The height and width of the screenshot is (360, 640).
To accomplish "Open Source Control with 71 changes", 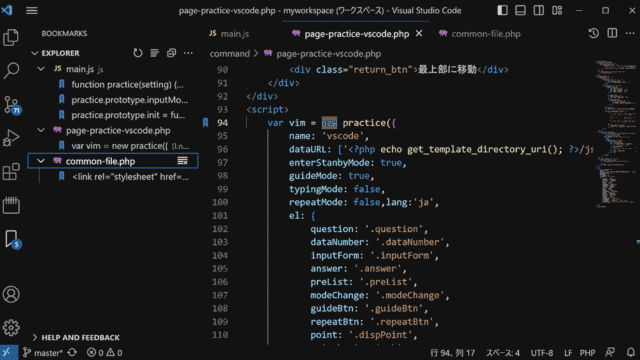I will pyautogui.click(x=11, y=105).
